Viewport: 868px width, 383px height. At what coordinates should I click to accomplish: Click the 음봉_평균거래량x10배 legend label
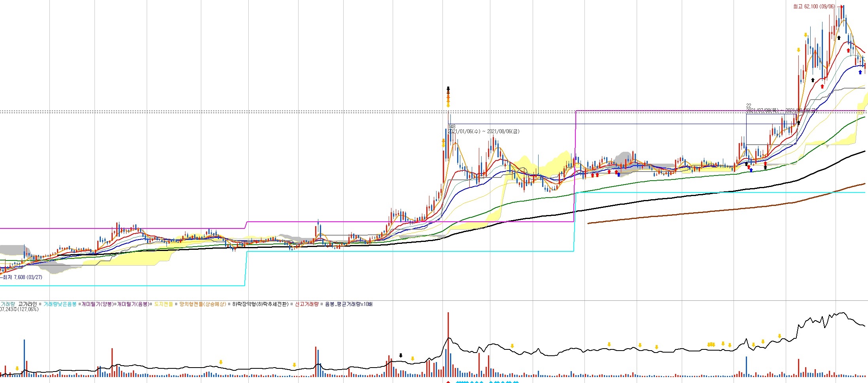point(348,304)
